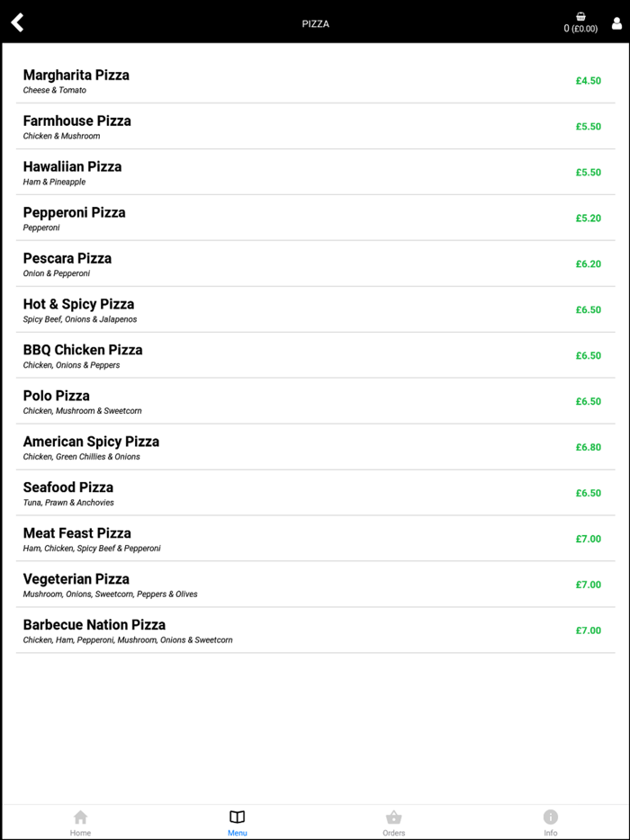Image resolution: width=630 pixels, height=840 pixels.
Task: Select the Hot & Spicy Pizza
Action: (x=78, y=305)
